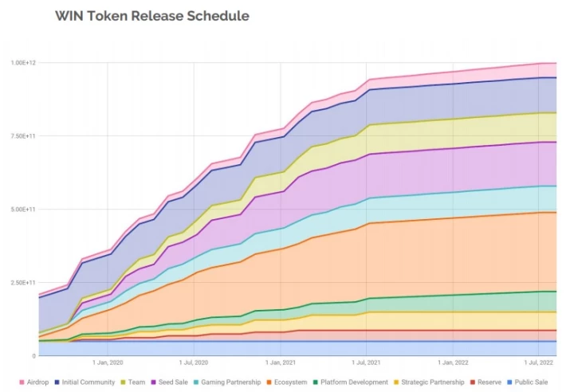Click the WIN Token Release Schedule title
The image size is (566, 392).
[152, 16]
